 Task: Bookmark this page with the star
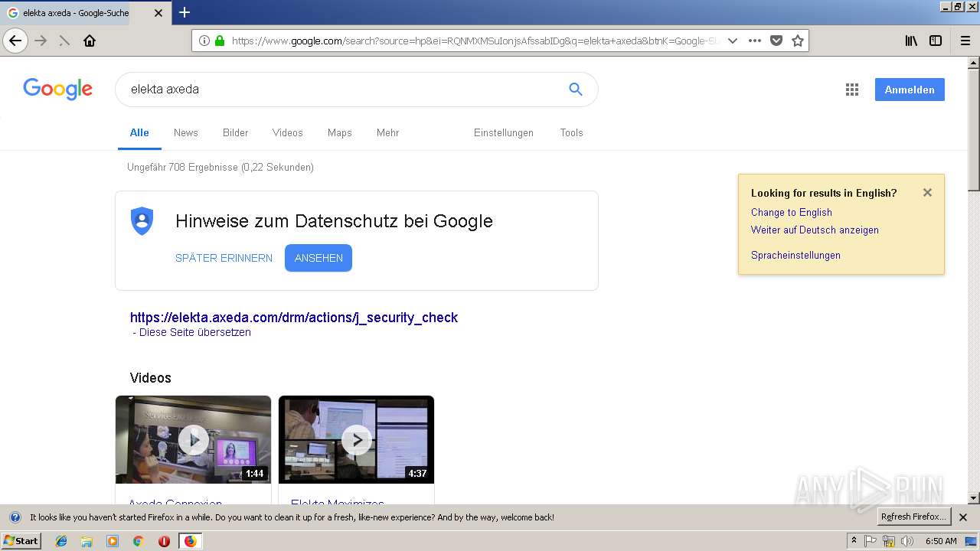[798, 41]
